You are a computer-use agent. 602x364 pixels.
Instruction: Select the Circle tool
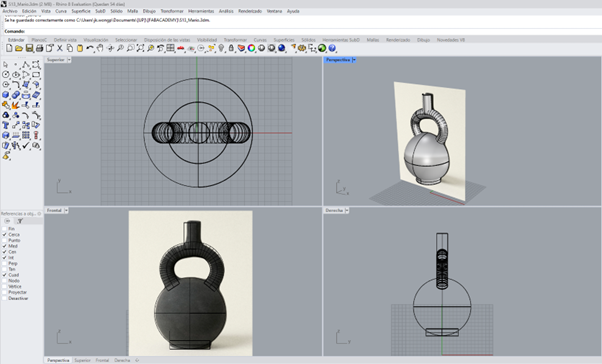pyautogui.click(x=5, y=74)
